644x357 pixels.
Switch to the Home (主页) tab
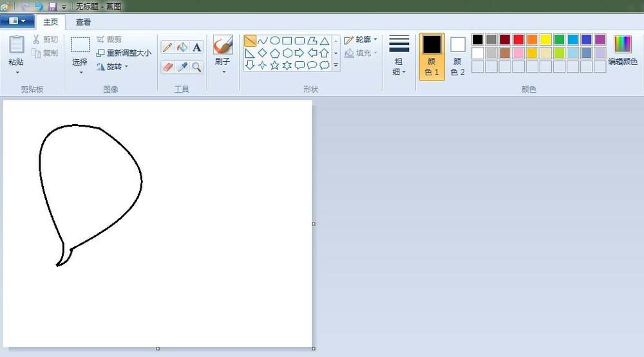tap(50, 22)
